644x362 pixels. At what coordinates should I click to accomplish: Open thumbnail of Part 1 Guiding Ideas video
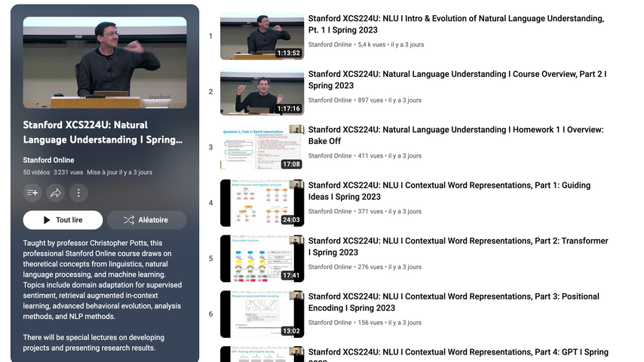(262, 203)
